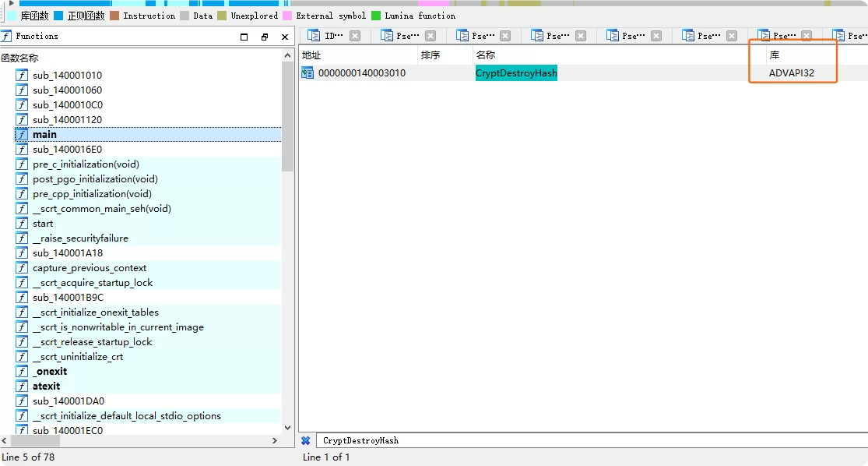The width and height of the screenshot is (868, 466).
Task: Sort imports by the 名称 column header
Action: (486, 55)
